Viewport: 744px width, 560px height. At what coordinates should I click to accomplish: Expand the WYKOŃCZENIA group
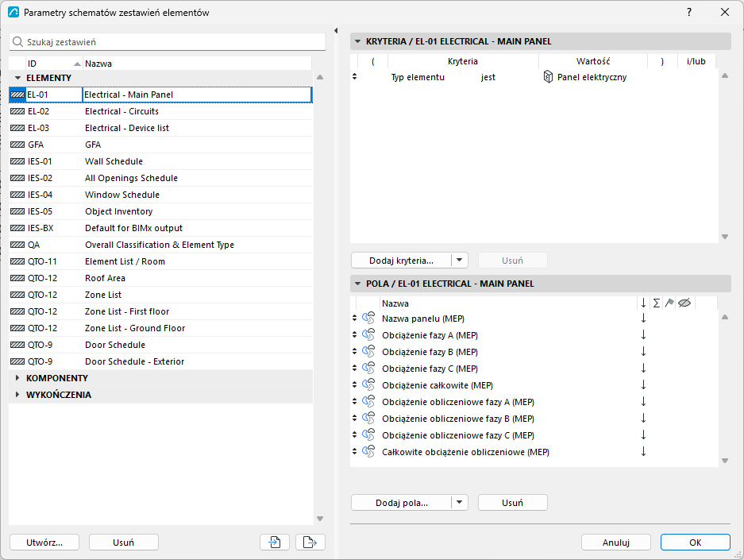(17, 394)
